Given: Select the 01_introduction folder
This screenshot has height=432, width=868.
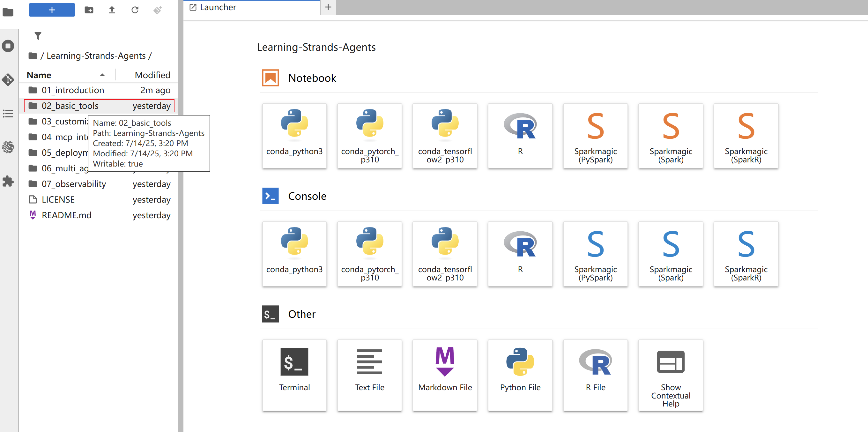Looking at the screenshot, I should pyautogui.click(x=99, y=90).
